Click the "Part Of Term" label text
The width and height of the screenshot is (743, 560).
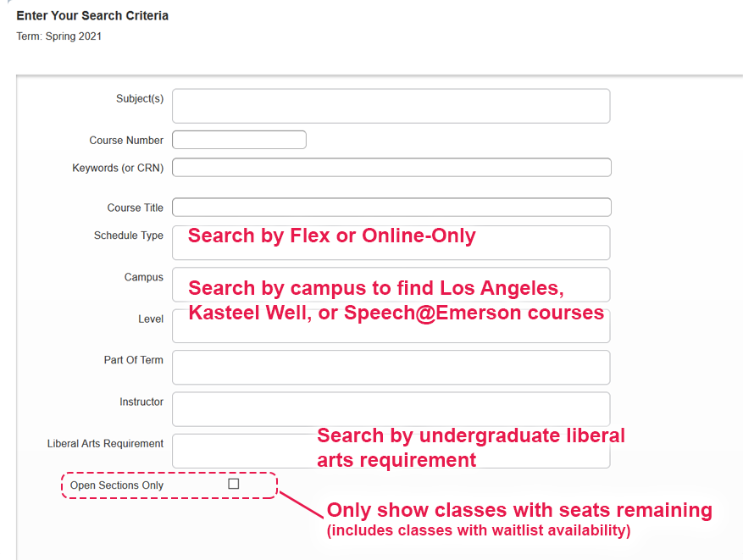[x=133, y=361]
